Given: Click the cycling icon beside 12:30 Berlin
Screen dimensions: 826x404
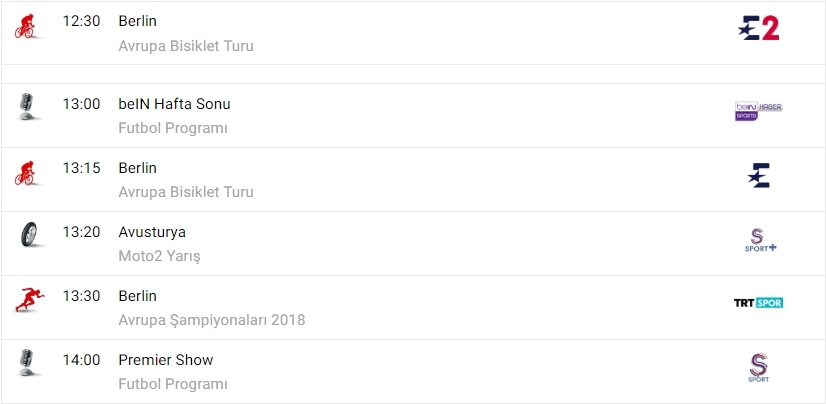Looking at the screenshot, I should tap(25, 26).
